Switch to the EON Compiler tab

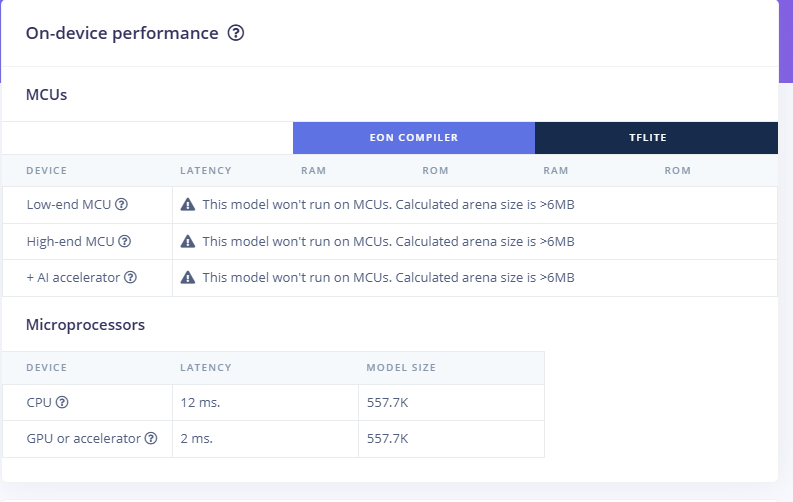(414, 138)
